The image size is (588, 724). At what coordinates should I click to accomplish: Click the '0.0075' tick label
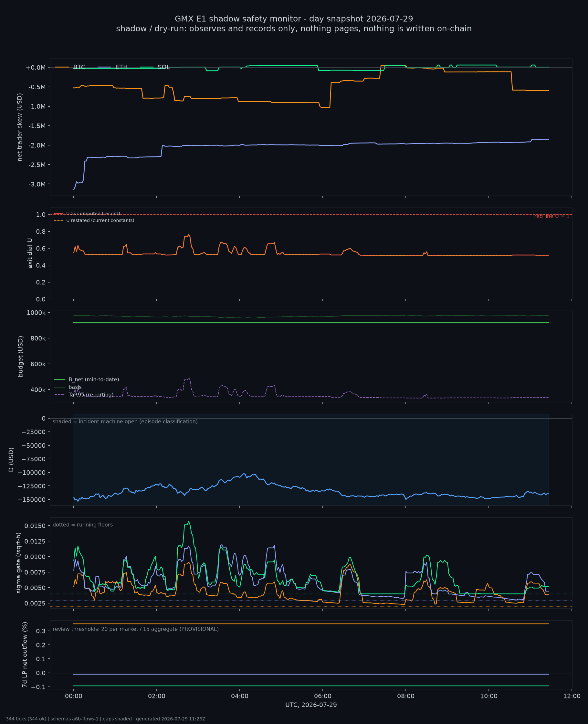pyautogui.click(x=35, y=572)
